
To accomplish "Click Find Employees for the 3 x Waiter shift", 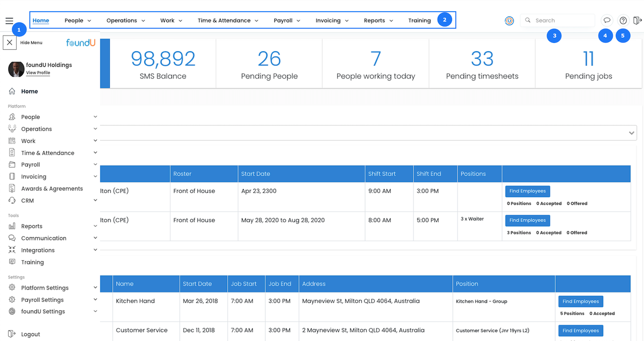I will pyautogui.click(x=527, y=221).
